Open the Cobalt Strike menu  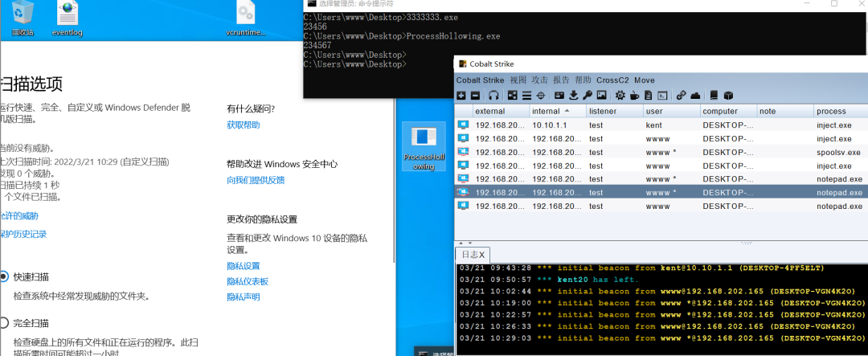480,80
